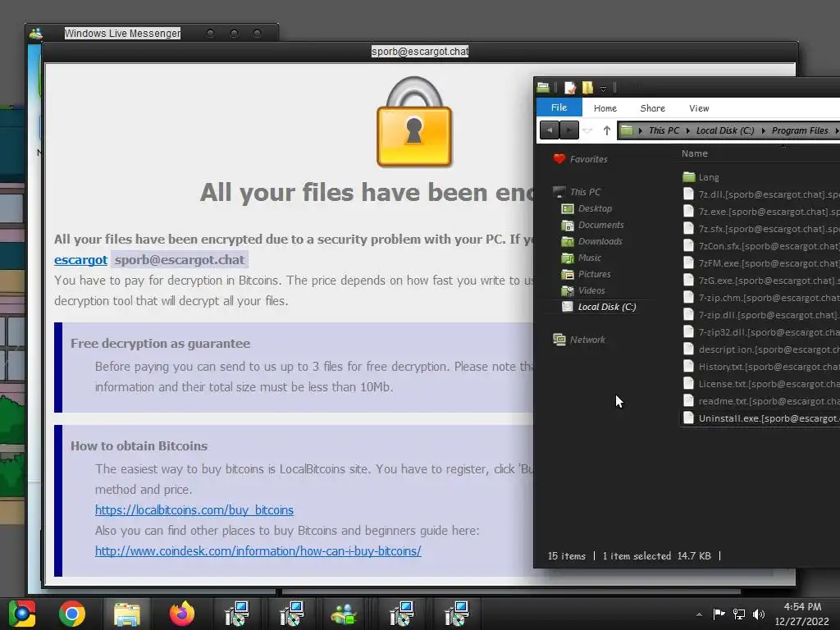Expand the breadcrumb arrow after This PC
Viewport: 840px width, 630px height.
[688, 130]
